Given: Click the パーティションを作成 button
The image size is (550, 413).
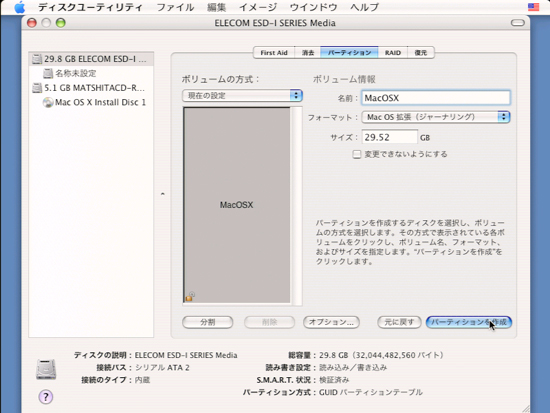Looking at the screenshot, I should [x=469, y=322].
